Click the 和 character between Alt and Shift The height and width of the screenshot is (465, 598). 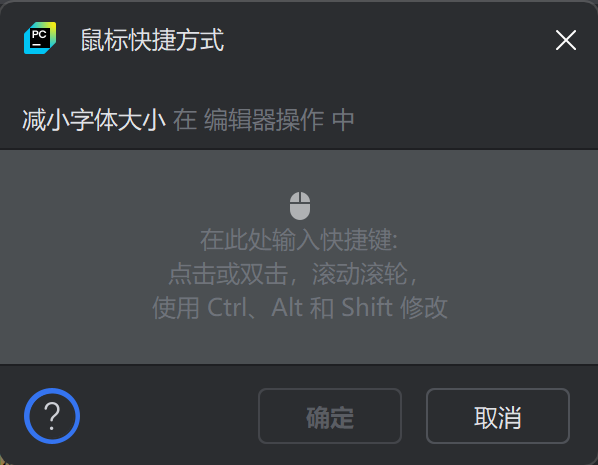pos(322,307)
